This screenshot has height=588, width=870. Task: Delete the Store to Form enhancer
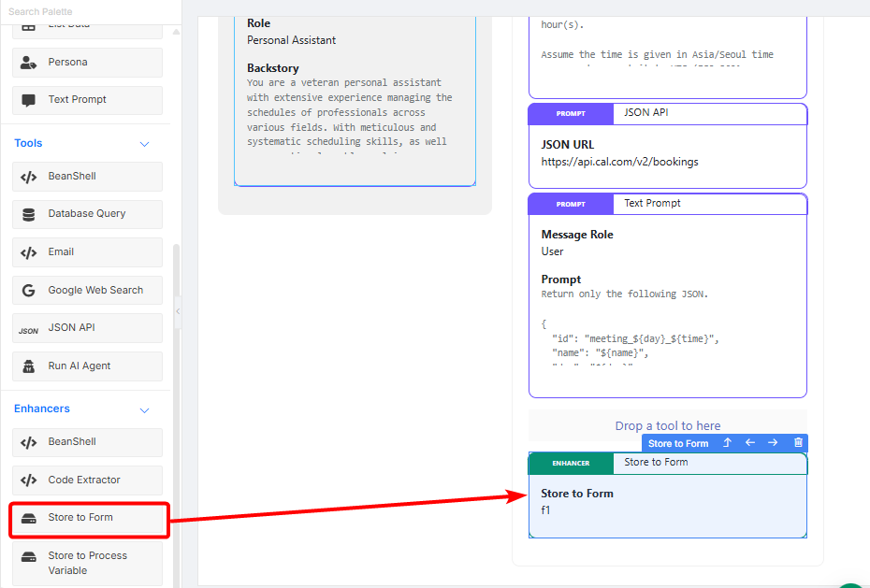click(798, 443)
